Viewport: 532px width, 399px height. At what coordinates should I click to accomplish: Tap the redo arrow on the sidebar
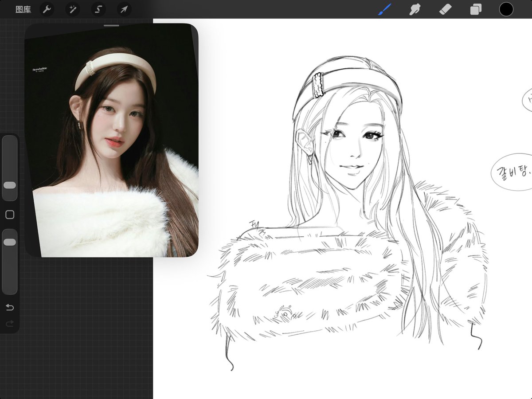9,324
